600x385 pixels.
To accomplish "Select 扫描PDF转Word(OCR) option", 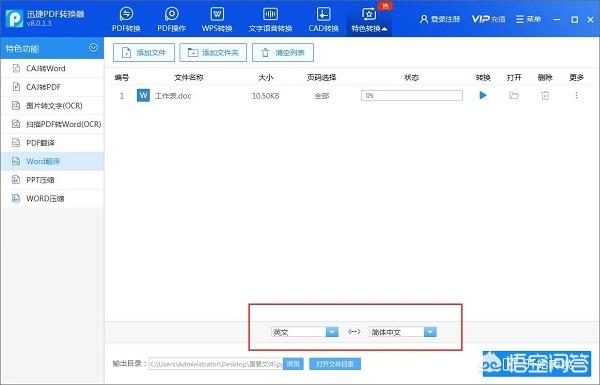I will (x=52, y=124).
